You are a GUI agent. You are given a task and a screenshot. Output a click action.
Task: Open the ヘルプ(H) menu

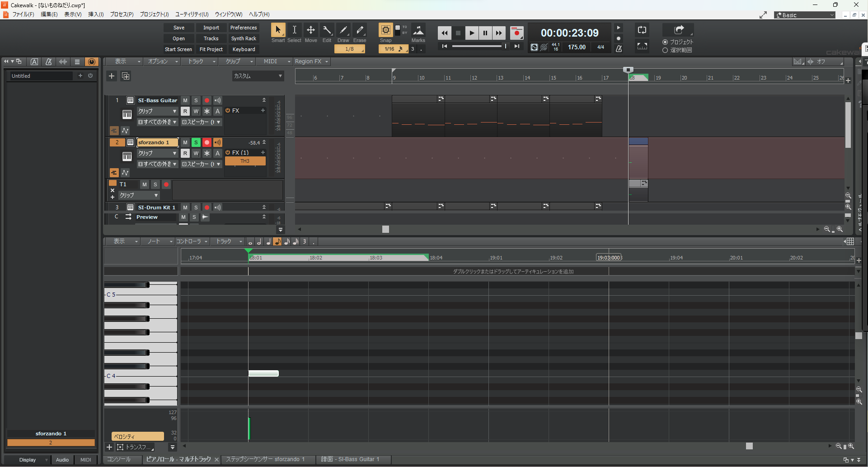[x=259, y=14]
